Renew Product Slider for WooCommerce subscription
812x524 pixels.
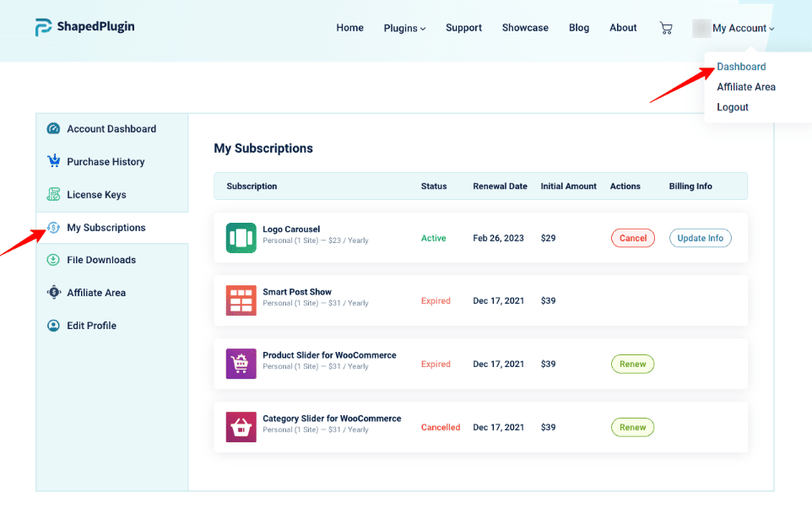(x=632, y=365)
